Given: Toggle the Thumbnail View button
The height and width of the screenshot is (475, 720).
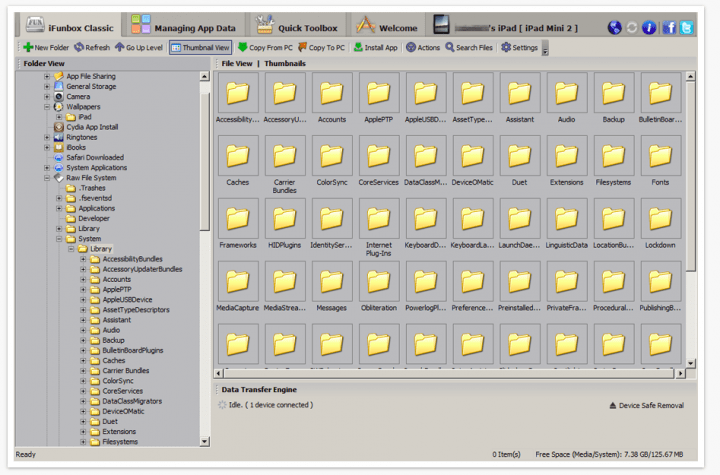Looking at the screenshot, I should pos(200,47).
